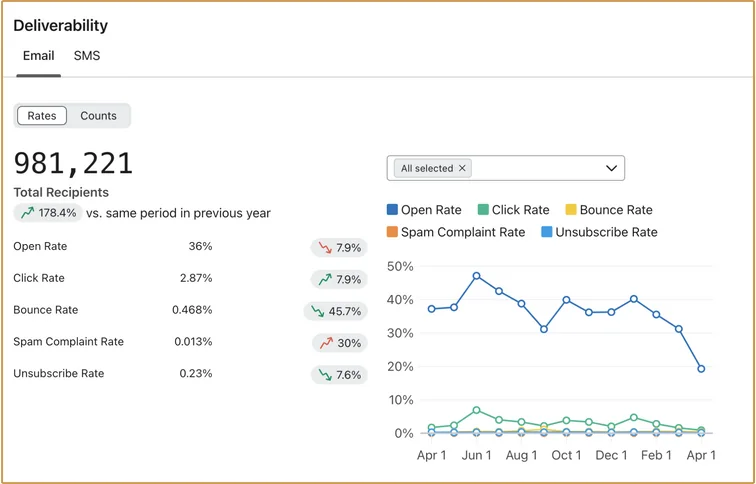
Task: Select the Counts toggle option
Action: coord(98,116)
